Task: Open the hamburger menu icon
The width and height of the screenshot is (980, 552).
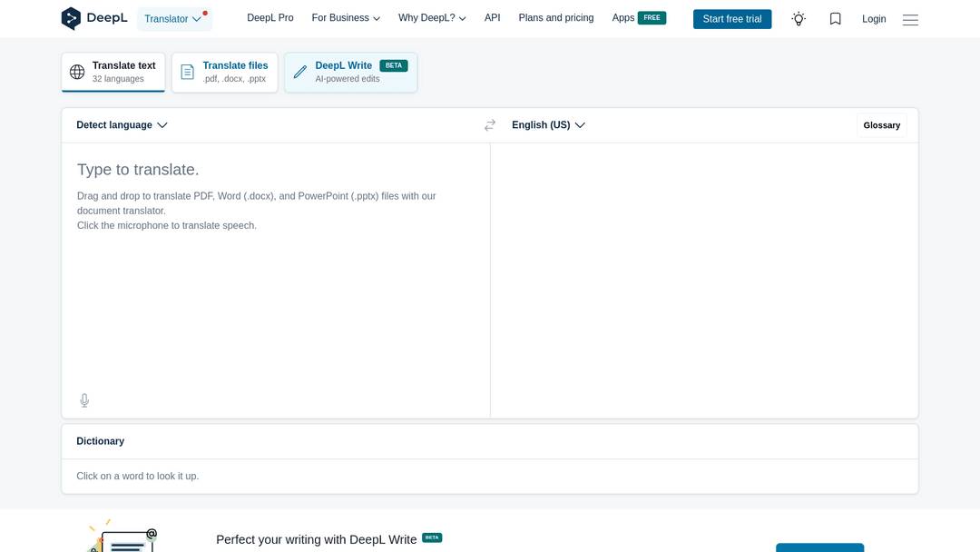Action: 910,19
